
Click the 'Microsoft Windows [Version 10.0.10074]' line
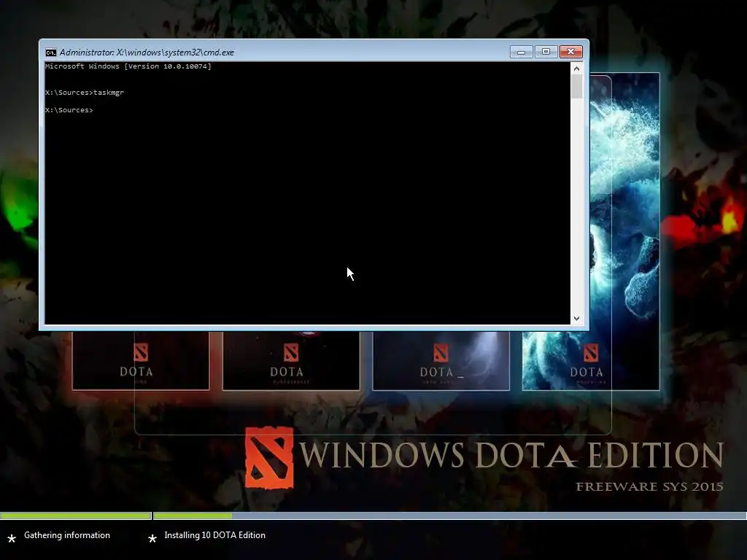pyautogui.click(x=128, y=66)
